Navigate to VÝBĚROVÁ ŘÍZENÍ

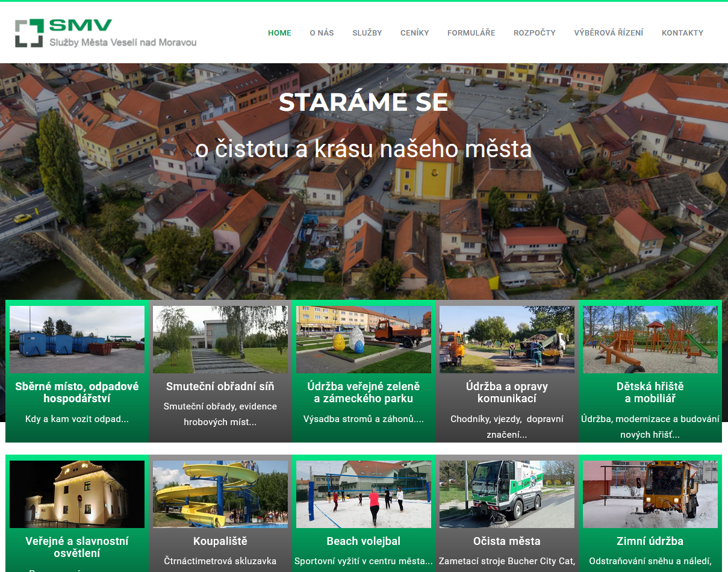(608, 33)
